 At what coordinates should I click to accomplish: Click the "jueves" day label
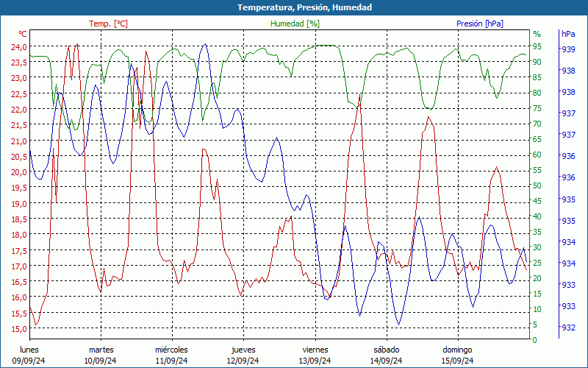click(244, 350)
